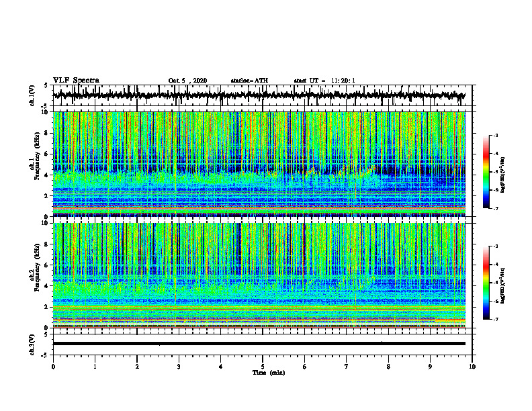Click the "7" tick on the time axis

[347, 367]
